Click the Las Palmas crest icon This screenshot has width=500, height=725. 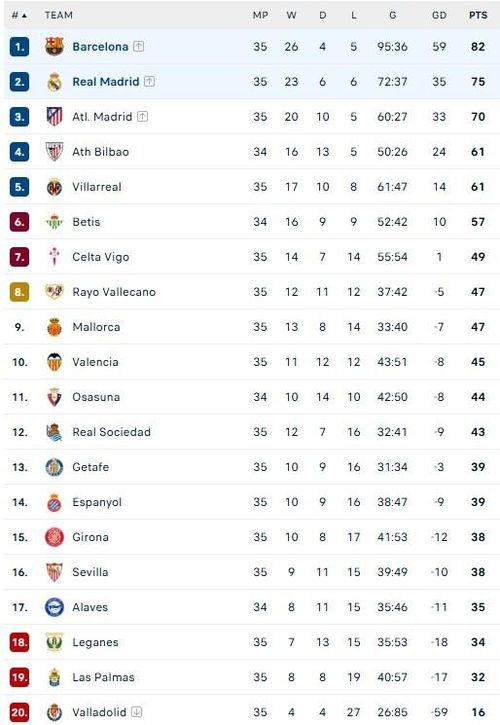[x=54, y=677]
